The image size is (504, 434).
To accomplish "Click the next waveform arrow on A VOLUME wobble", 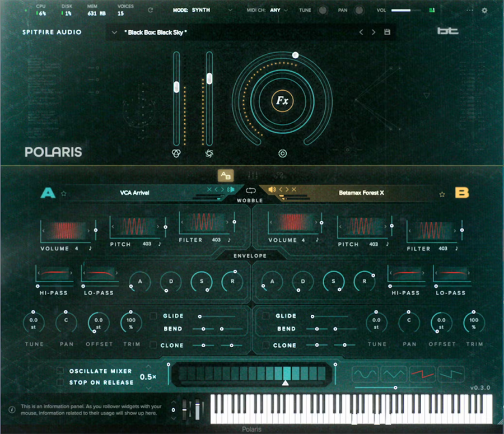I will (88, 231).
